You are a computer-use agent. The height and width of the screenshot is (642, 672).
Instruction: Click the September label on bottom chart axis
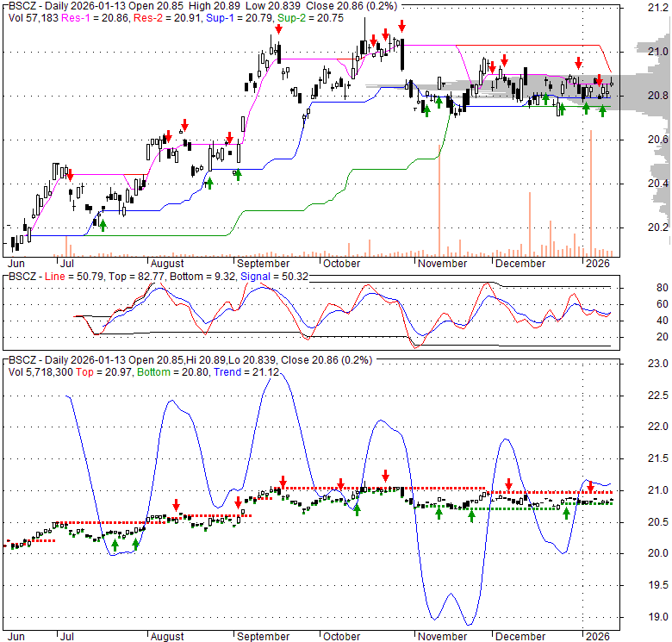(x=263, y=636)
